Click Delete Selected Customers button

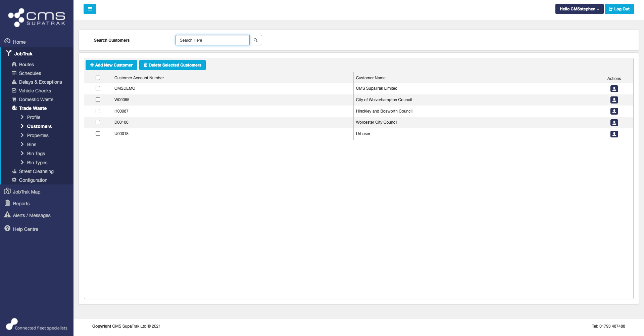click(172, 65)
